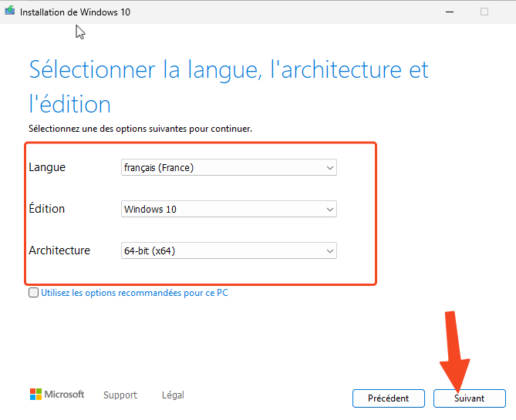This screenshot has width=516, height=420.
Task: Open the Support link
Action: tap(120, 395)
